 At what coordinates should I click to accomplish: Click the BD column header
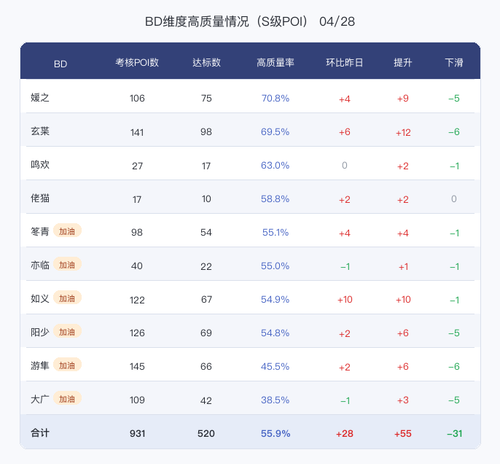point(60,64)
